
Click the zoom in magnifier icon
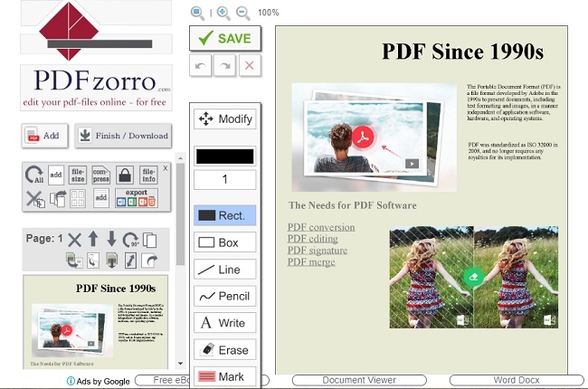pos(223,13)
